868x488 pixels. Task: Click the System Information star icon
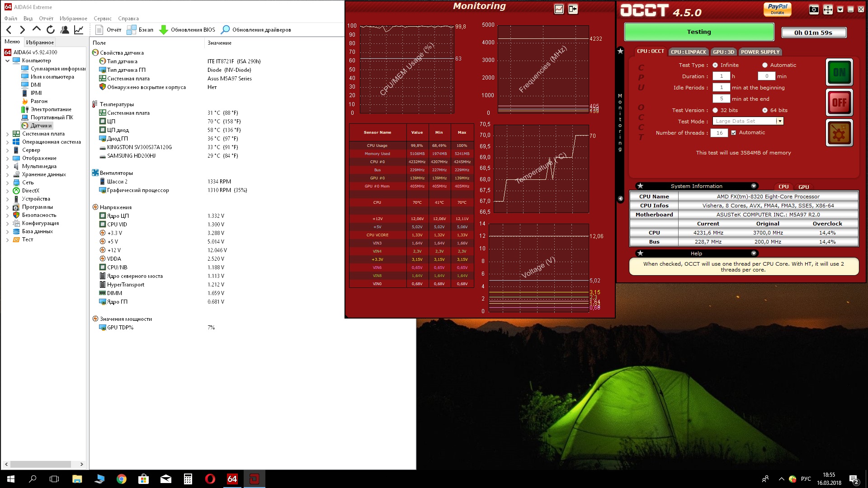point(640,186)
